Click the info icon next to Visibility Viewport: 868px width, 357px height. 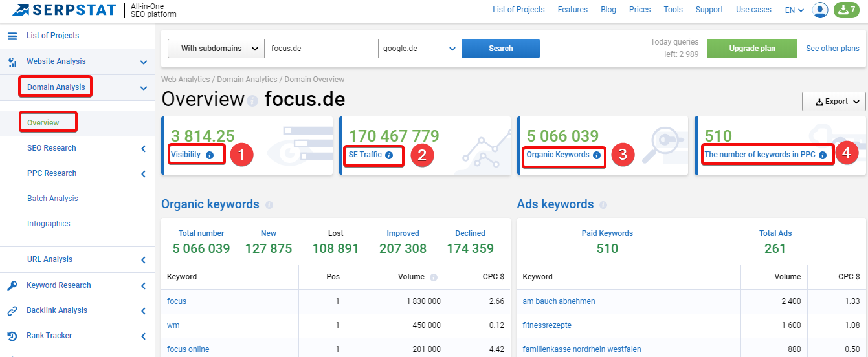(210, 155)
